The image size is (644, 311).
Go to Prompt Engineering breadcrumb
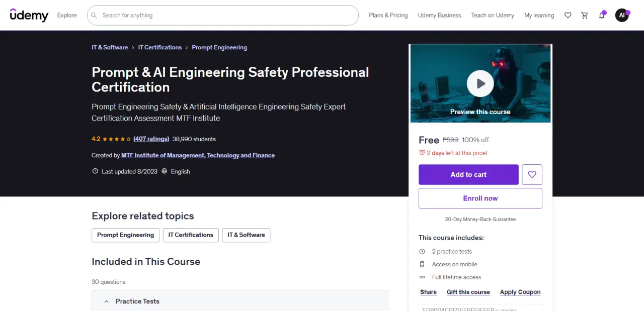[x=219, y=47]
